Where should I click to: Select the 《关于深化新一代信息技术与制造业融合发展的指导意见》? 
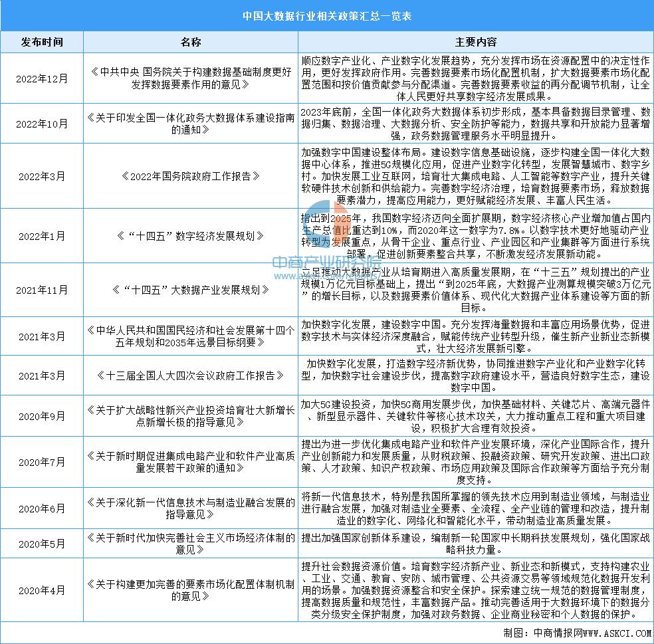point(191,507)
